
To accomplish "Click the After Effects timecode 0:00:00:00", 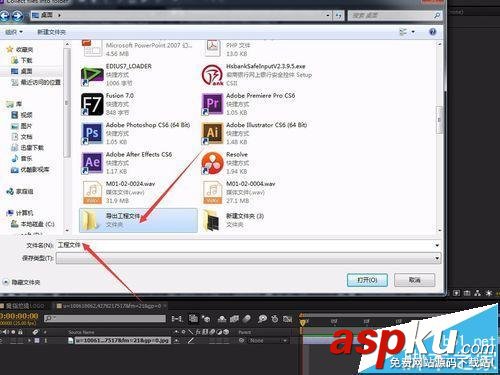I will [x=19, y=316].
